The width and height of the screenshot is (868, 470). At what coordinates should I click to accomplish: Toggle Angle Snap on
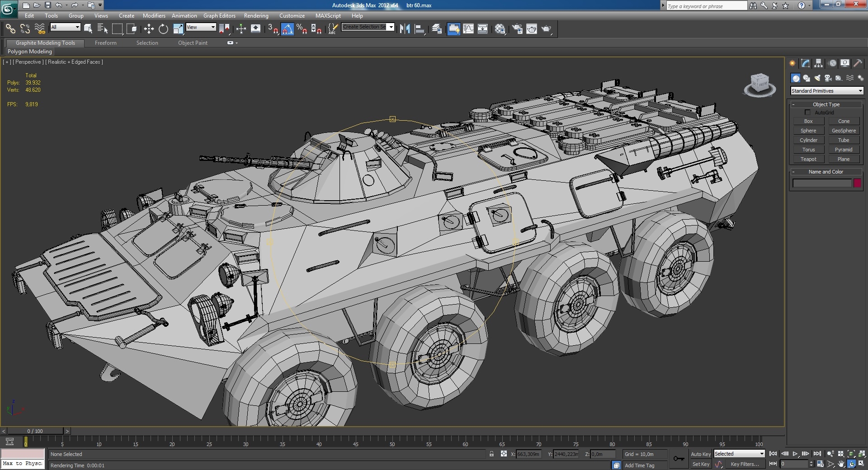[288, 29]
